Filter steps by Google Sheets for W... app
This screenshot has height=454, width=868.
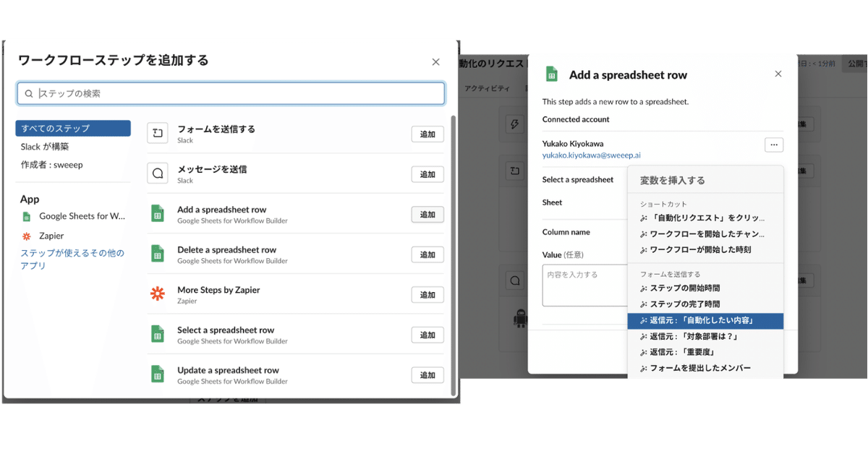(73, 216)
